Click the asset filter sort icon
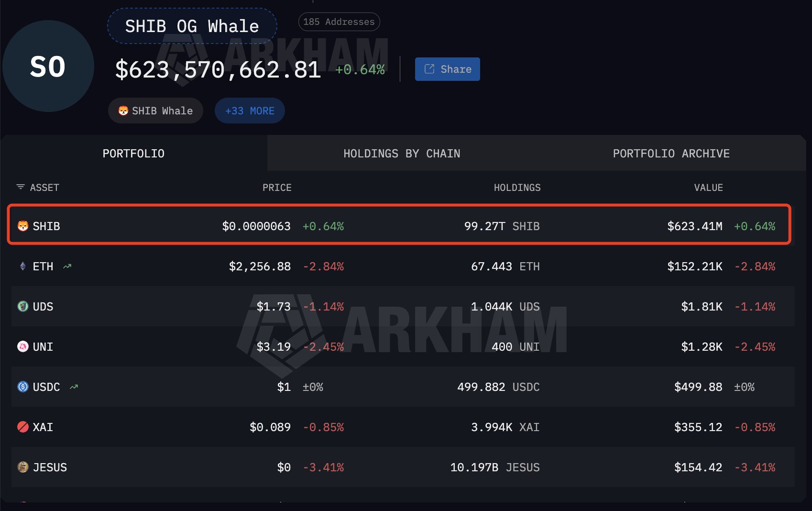The width and height of the screenshot is (812, 511). pyautogui.click(x=20, y=187)
